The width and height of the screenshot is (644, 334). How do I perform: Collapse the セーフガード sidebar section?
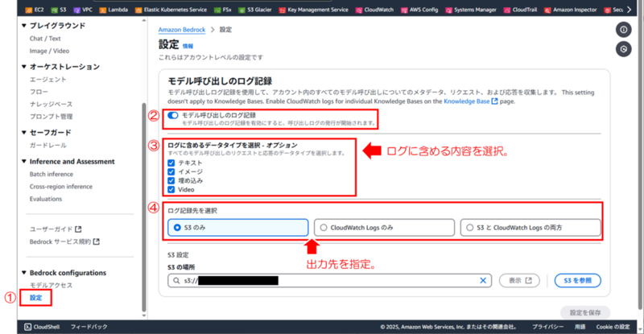tap(24, 132)
